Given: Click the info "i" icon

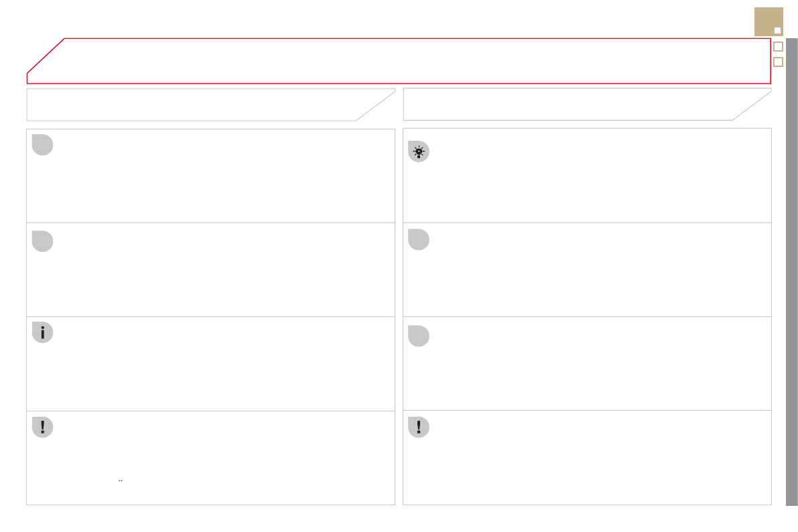Looking at the screenshot, I should point(42,332).
